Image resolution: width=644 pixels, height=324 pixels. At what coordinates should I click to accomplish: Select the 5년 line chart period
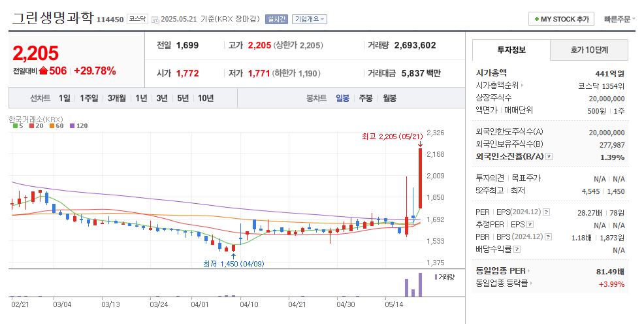[x=183, y=98]
